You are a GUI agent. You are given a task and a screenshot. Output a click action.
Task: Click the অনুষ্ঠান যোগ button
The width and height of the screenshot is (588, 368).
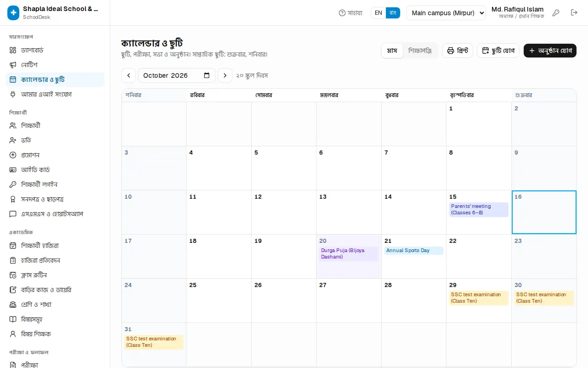tap(550, 51)
